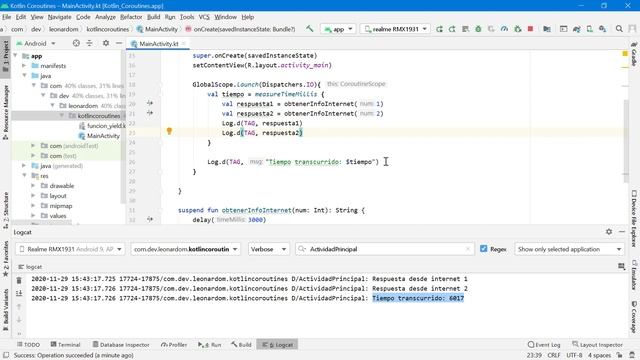Clear the logcat search filter
Screen dimensions: 640x360
point(468,249)
